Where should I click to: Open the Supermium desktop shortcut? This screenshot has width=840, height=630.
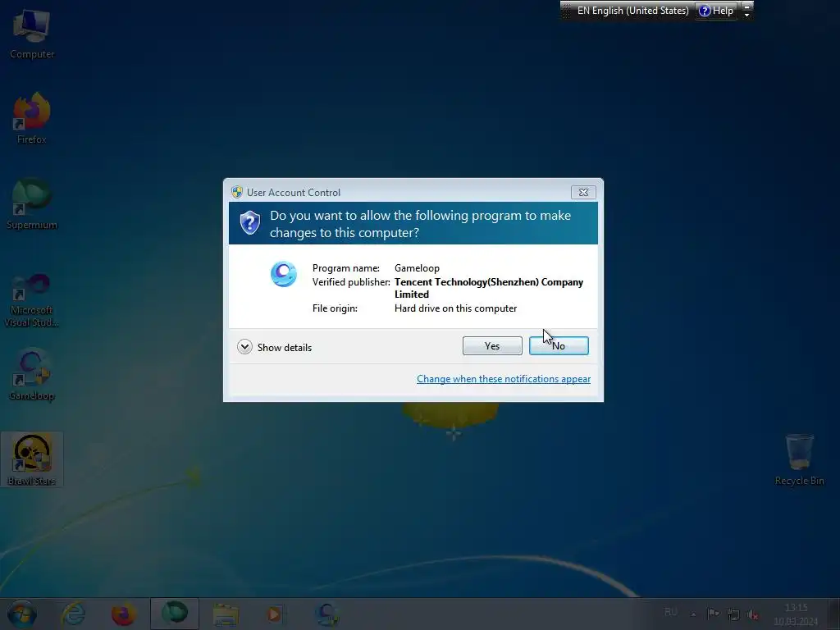32,203
